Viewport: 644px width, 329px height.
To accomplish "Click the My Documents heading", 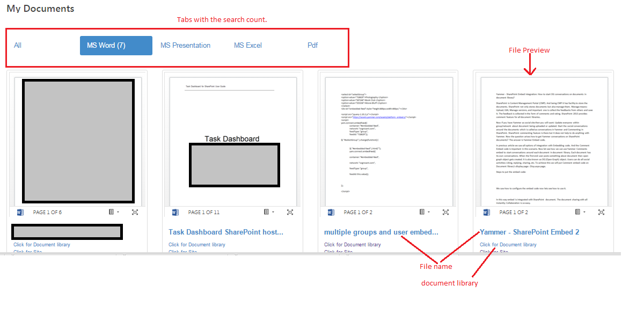I will coord(40,9).
